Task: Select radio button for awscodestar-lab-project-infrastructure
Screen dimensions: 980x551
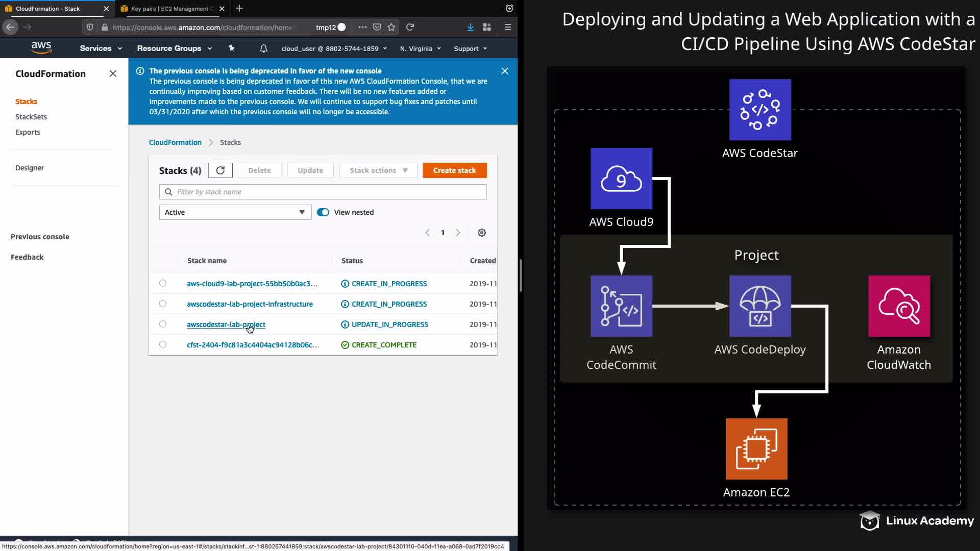Action: (x=163, y=304)
